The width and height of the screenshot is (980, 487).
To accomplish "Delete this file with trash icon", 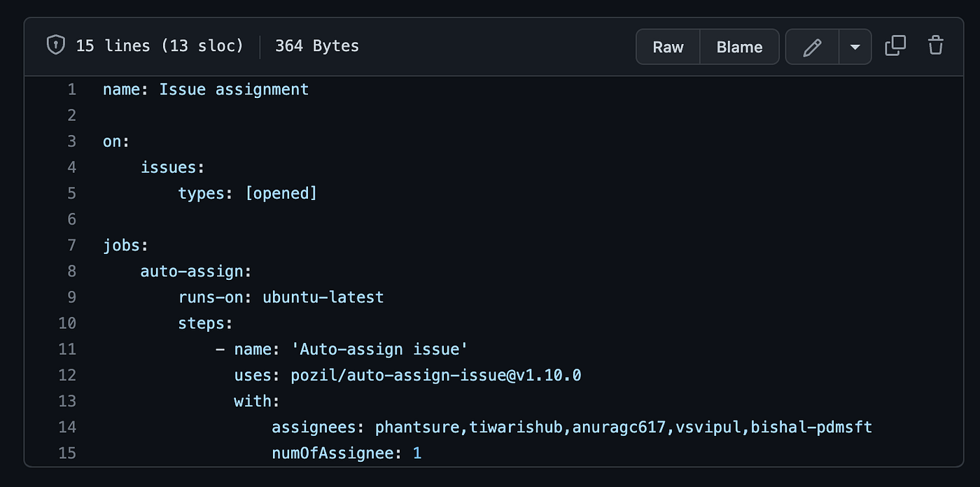I will 935,47.
